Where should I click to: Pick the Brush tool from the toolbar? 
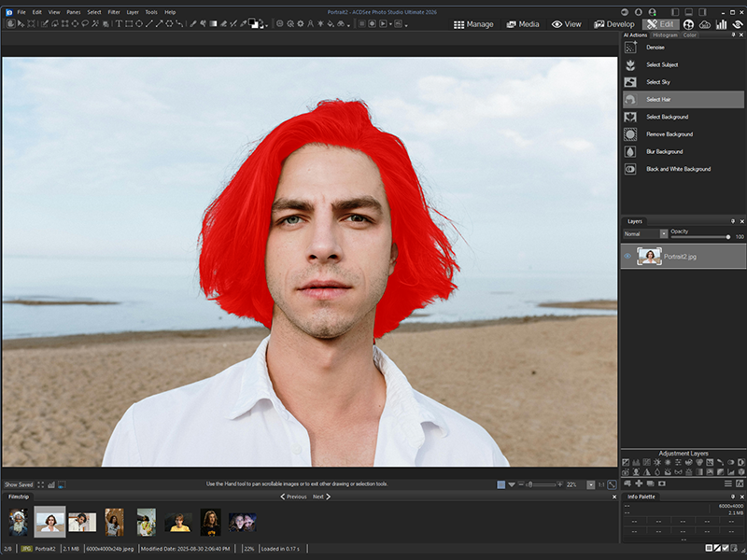click(192, 24)
